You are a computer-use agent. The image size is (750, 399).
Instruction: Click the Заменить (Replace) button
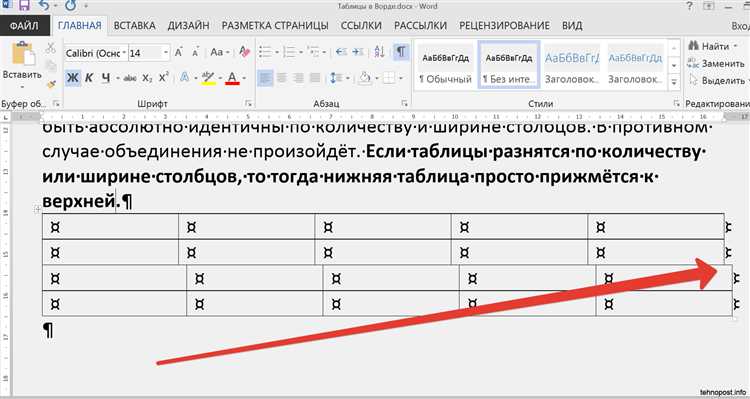tap(716, 64)
